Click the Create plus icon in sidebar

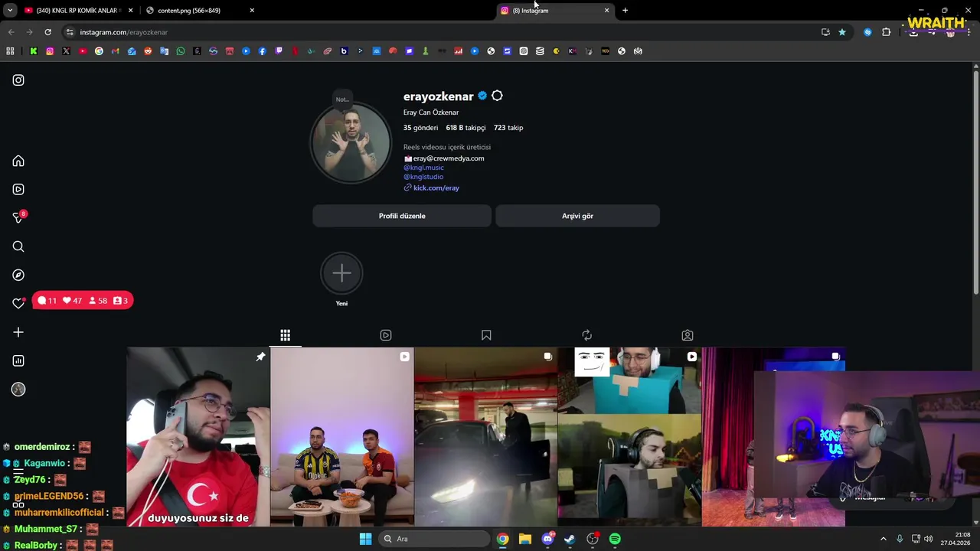[18, 332]
